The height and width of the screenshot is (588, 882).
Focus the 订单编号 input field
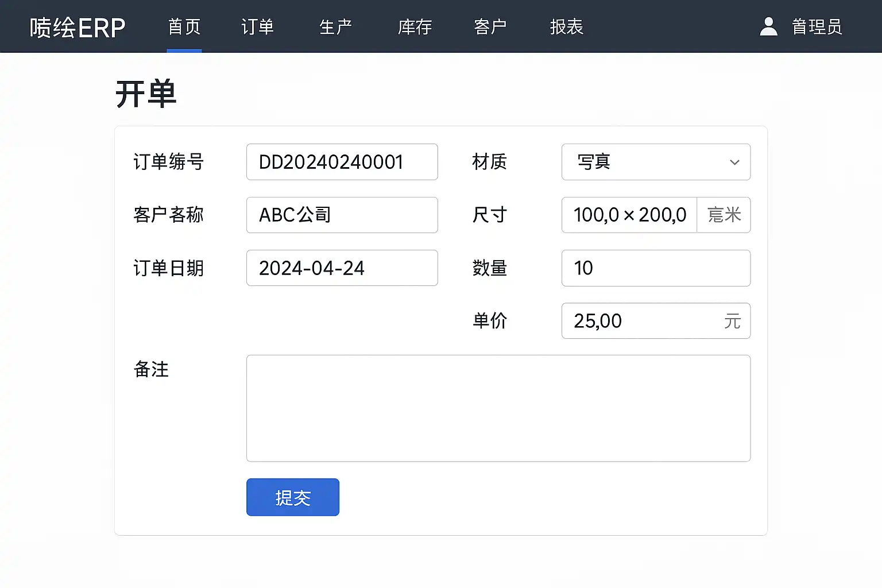(x=342, y=162)
